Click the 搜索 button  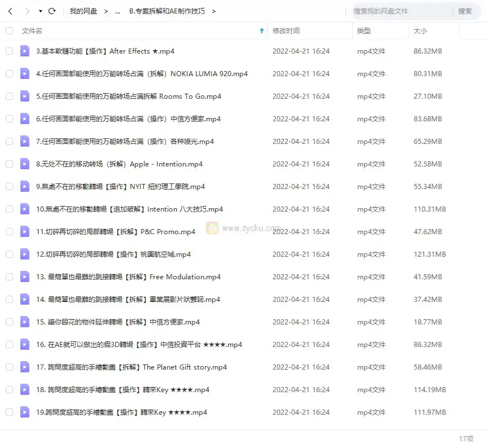tap(464, 11)
